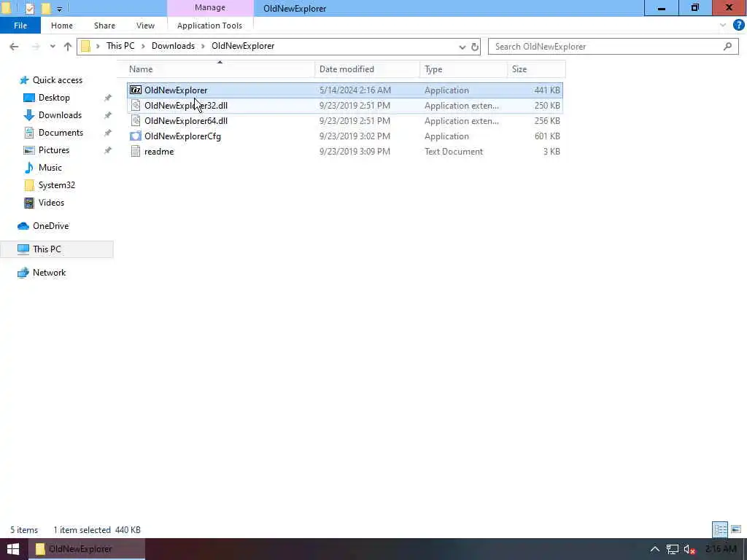Image resolution: width=747 pixels, height=560 pixels.
Task: Open Desktop in the navigation pane
Action: point(54,98)
